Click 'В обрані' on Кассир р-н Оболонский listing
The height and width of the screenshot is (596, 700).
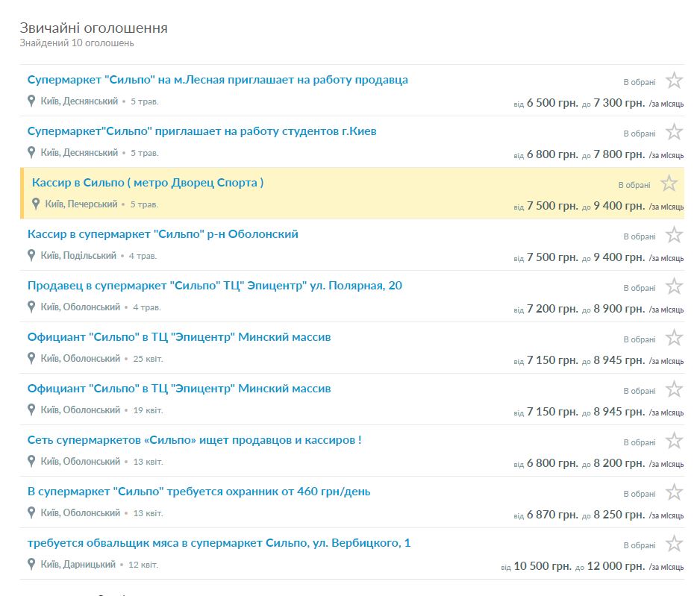pos(640,236)
